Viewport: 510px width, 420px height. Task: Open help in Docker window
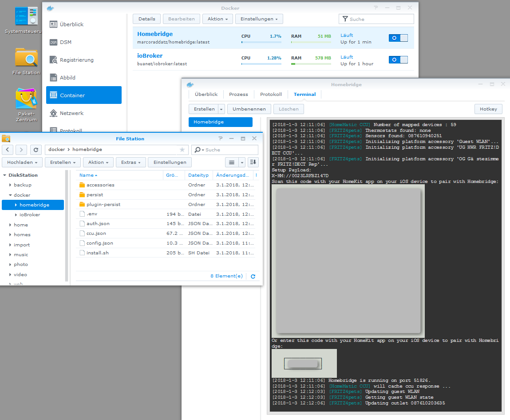coord(376,8)
